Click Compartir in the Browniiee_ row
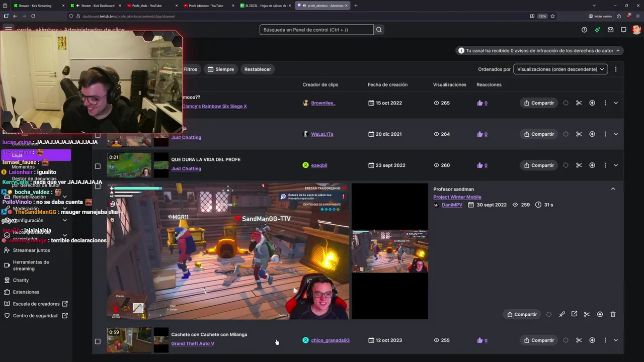 (x=538, y=103)
